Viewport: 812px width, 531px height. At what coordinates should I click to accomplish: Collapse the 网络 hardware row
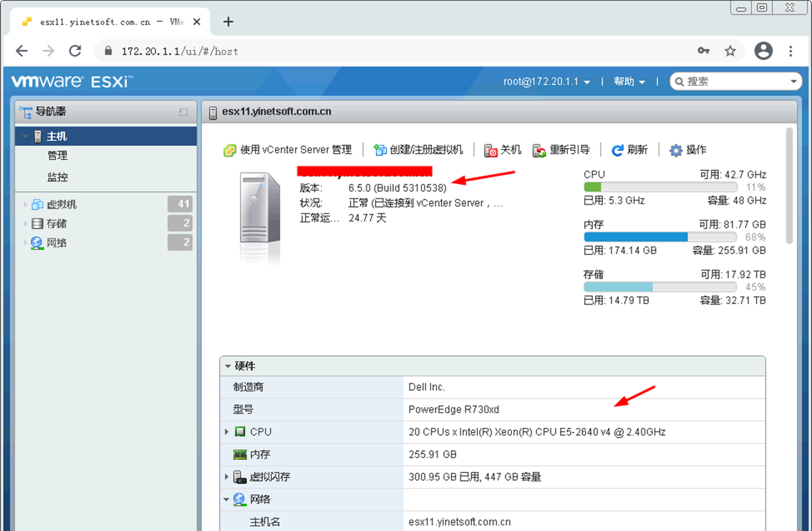pyautogui.click(x=226, y=500)
